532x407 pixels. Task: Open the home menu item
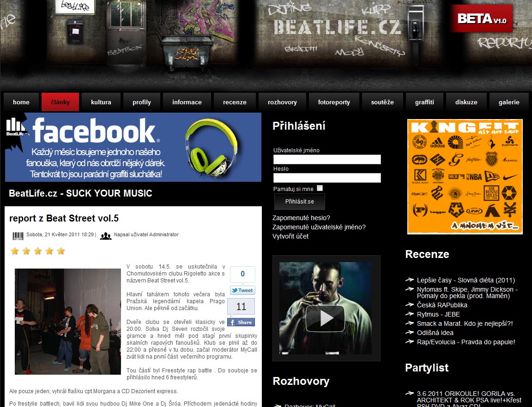point(21,102)
